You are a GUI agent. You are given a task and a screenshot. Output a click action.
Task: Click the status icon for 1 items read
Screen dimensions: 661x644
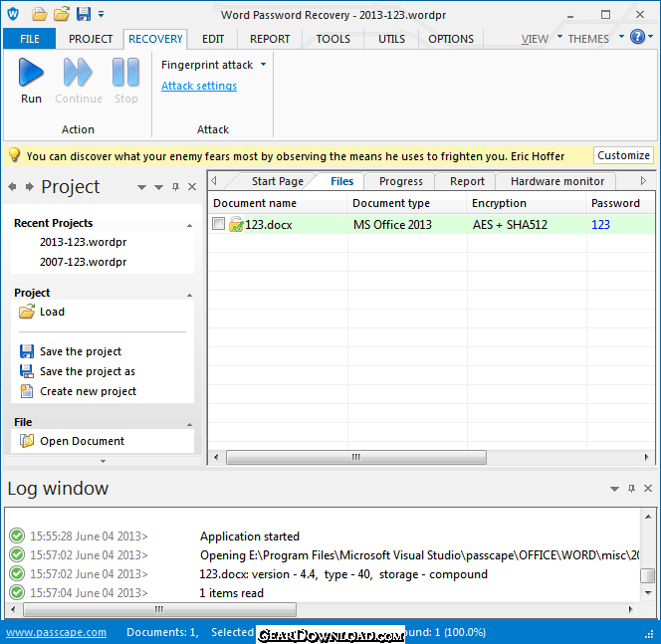point(17,592)
